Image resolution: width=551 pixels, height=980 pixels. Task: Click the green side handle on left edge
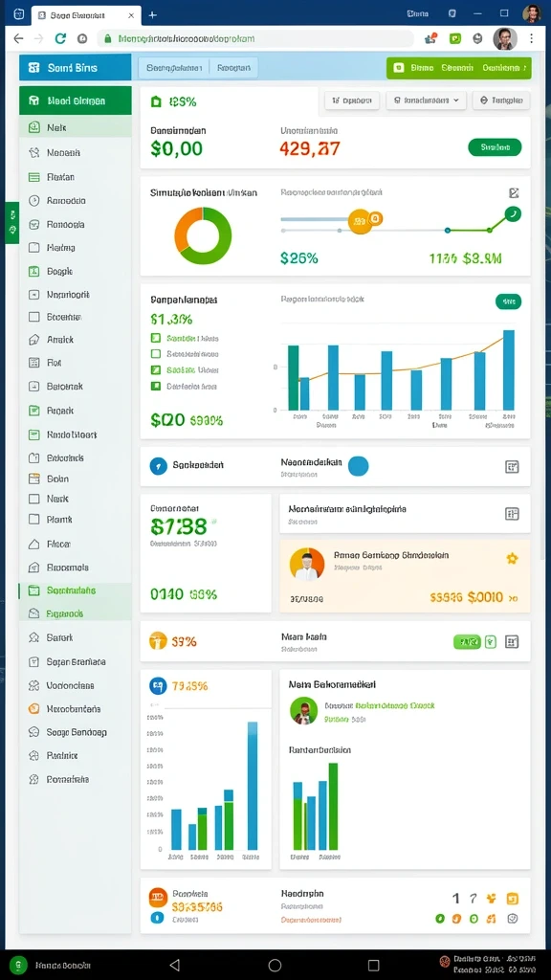(x=11, y=222)
